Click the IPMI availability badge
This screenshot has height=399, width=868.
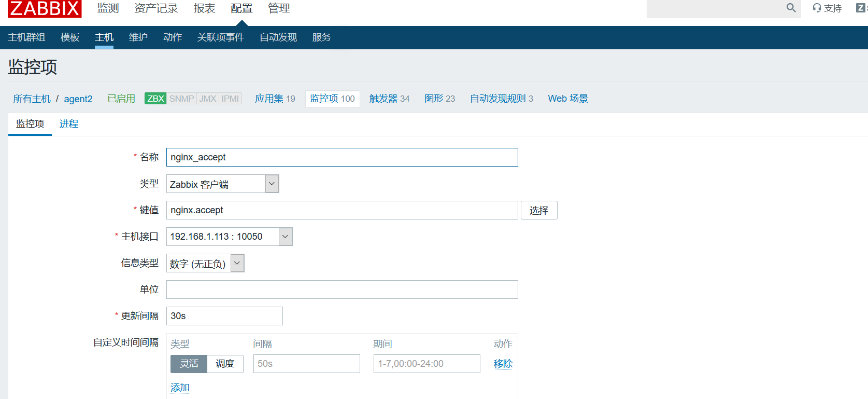coord(230,99)
